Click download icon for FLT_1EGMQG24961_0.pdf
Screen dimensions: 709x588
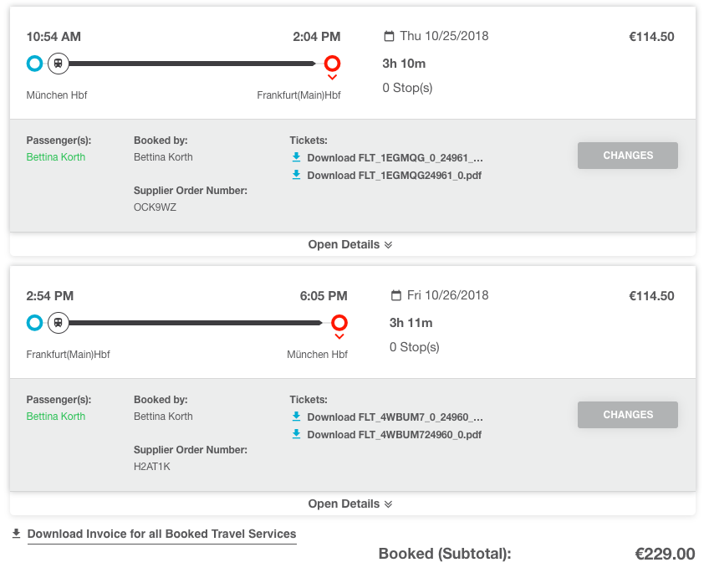296,175
